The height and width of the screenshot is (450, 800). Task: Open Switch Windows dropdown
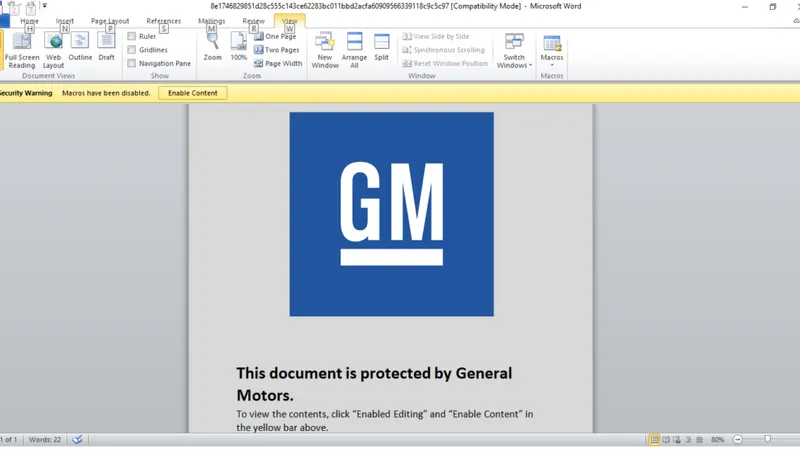coord(514,50)
